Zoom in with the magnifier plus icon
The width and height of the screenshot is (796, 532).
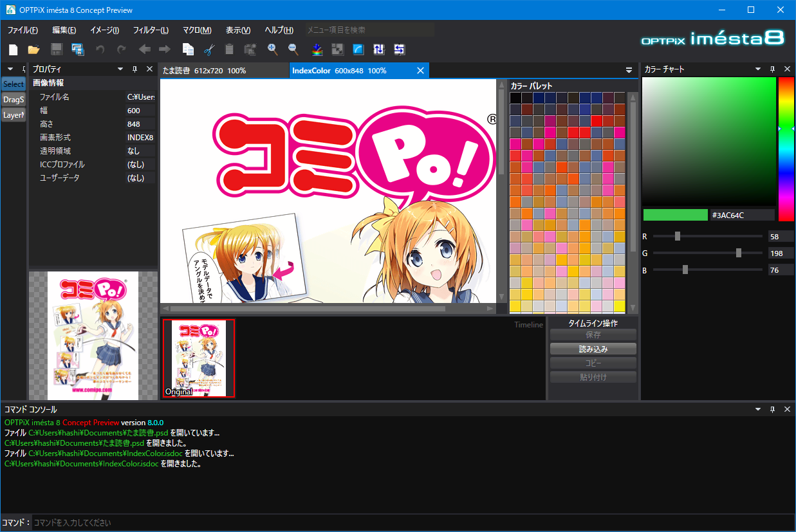[273, 50]
